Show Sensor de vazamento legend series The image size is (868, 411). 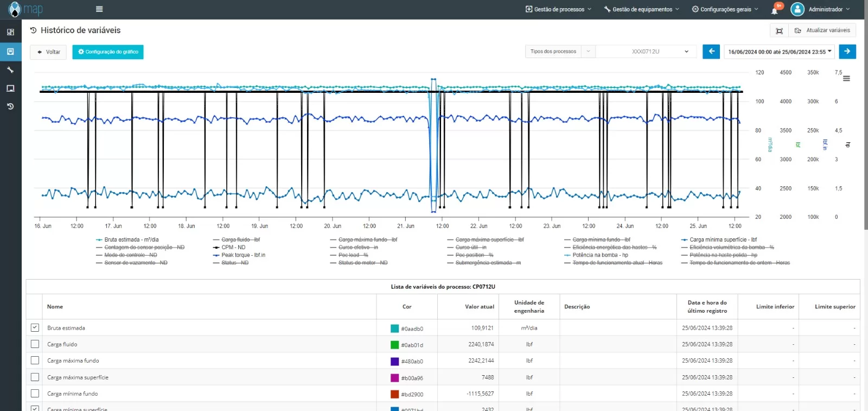(132, 263)
